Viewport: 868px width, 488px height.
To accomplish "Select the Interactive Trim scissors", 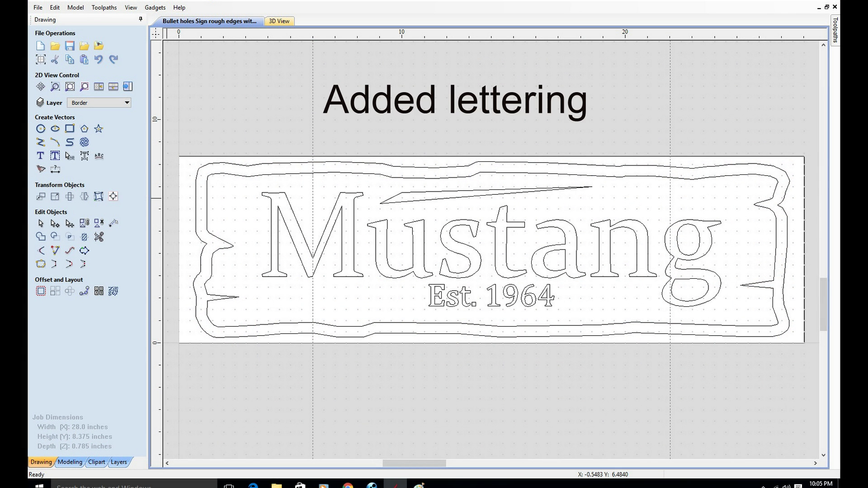I will click(99, 237).
